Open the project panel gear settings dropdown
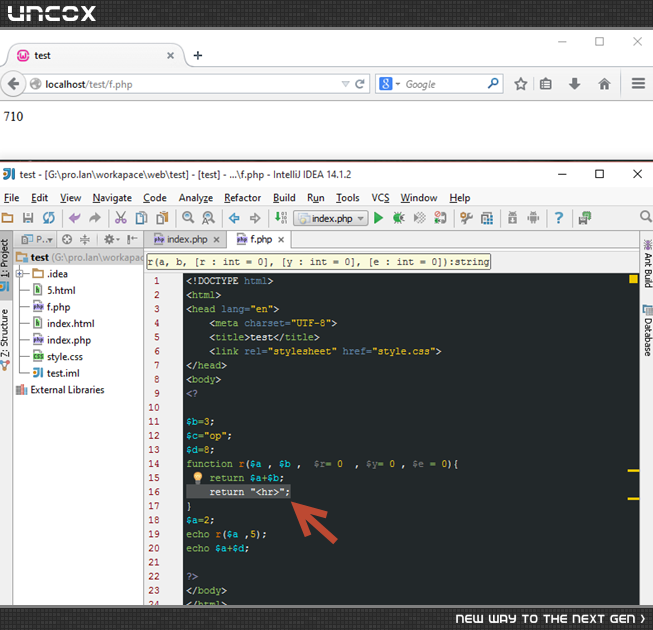This screenshot has width=653, height=630. [111, 239]
